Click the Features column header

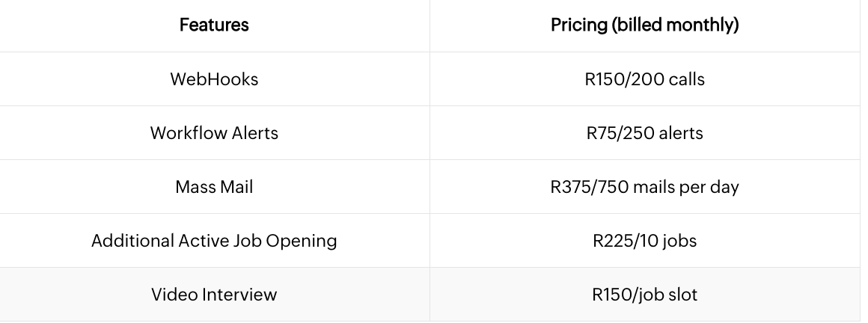click(x=214, y=25)
